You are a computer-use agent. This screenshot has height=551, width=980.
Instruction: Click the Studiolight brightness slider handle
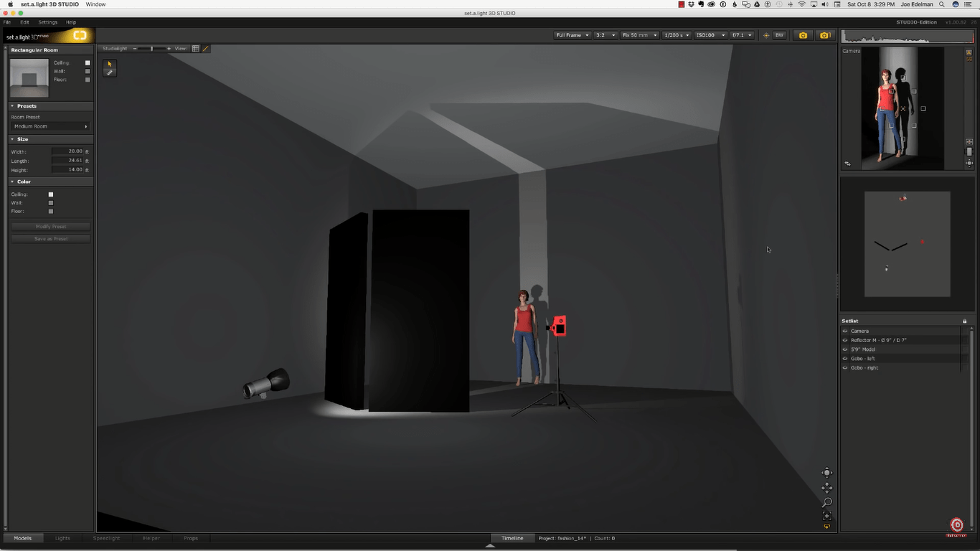(152, 49)
